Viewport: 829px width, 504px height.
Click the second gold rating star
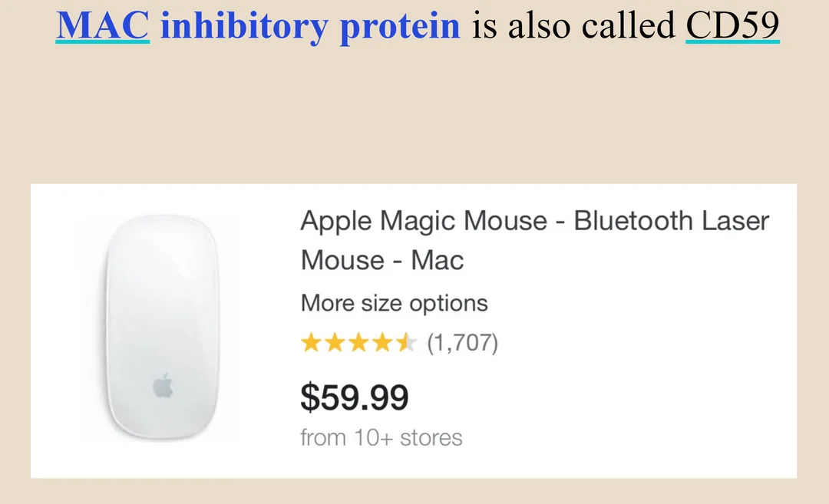[x=335, y=342]
